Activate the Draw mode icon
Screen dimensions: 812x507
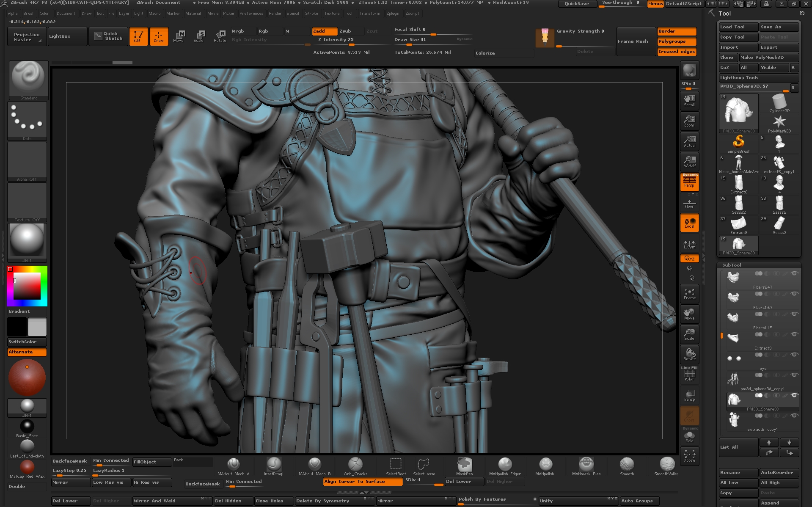(159, 36)
